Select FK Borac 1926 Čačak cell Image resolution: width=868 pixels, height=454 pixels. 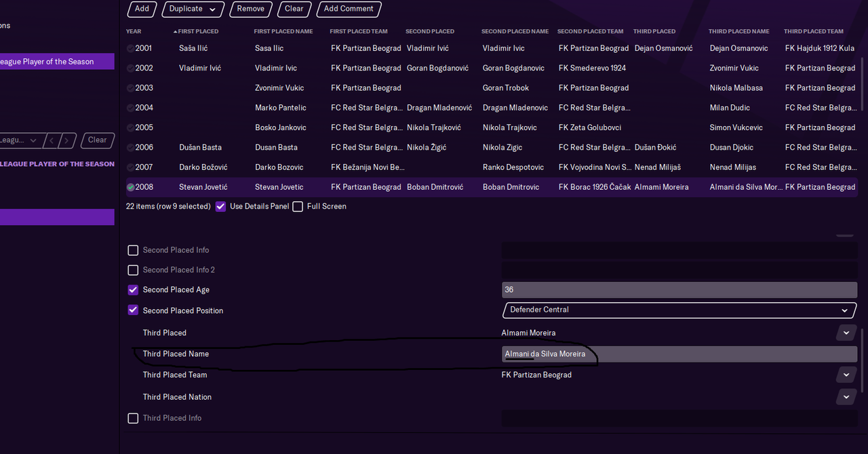coord(595,187)
